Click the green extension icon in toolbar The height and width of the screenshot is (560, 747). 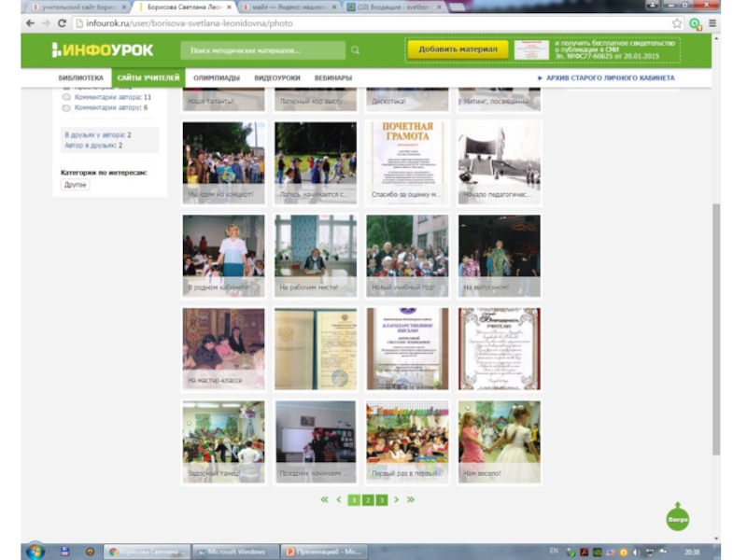tap(695, 24)
